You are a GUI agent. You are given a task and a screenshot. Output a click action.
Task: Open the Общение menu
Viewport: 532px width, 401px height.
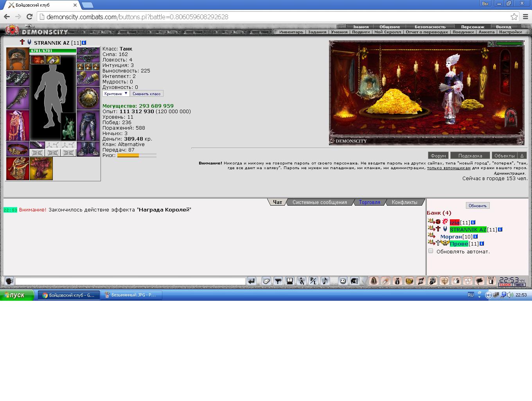[390, 27]
